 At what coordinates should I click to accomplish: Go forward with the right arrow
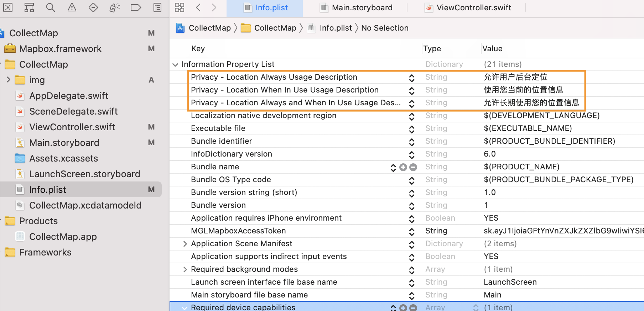pos(214,7)
